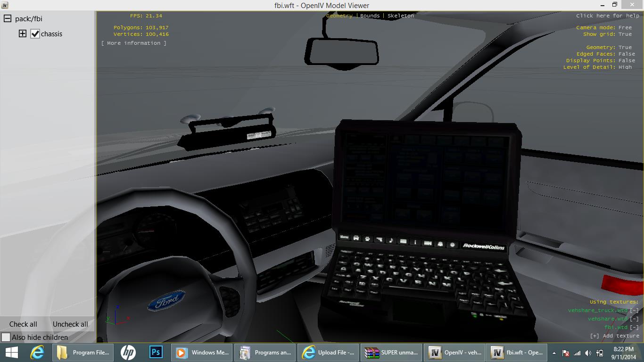This screenshot has height=362, width=644.
Task: Click the HP icon in taskbar
Action: [128, 353]
